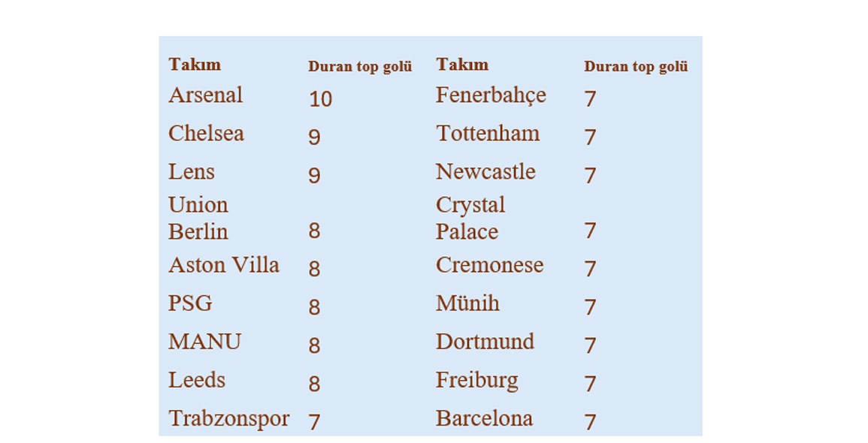This screenshot has height=443, width=868.
Task: Select the Newcastle team name
Action: click(x=485, y=172)
